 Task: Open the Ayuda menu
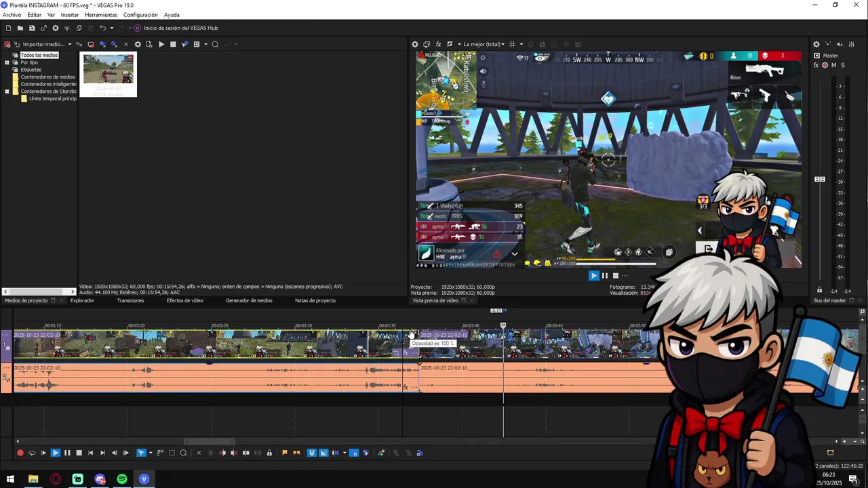172,15
